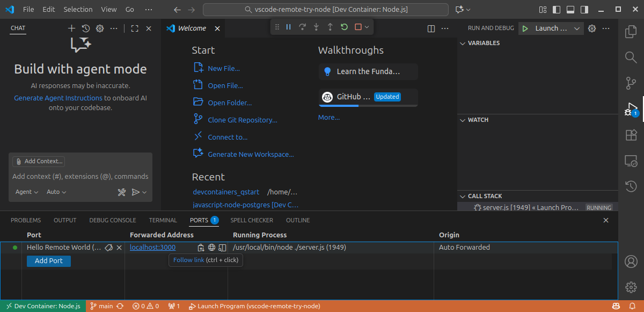Open the File menu
The height and width of the screenshot is (312, 644).
pyautogui.click(x=28, y=10)
